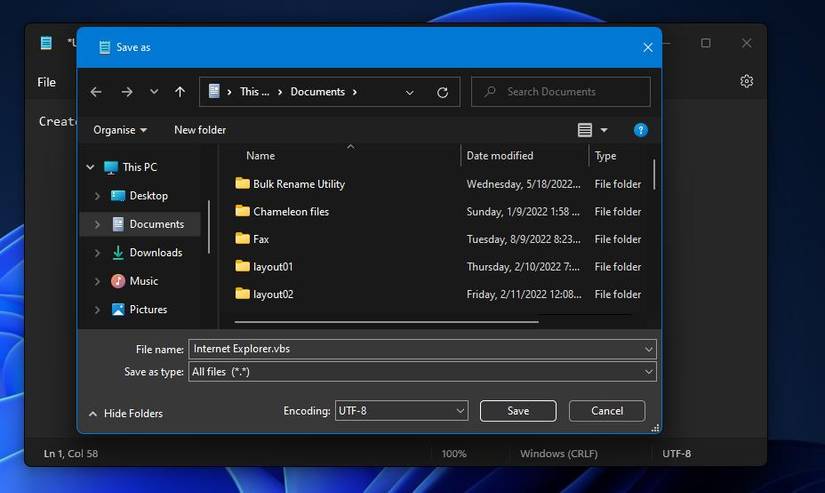This screenshot has width=825, height=493.
Task: Open address bar previous locations dropdown
Action: click(409, 93)
